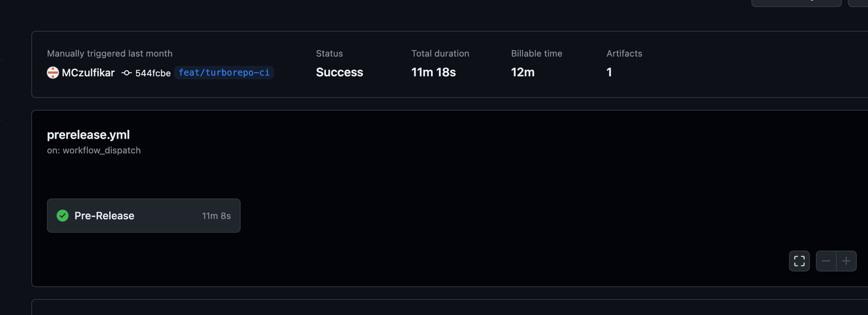Click the 12m billable time value
The image size is (868, 315).
coord(523,72)
